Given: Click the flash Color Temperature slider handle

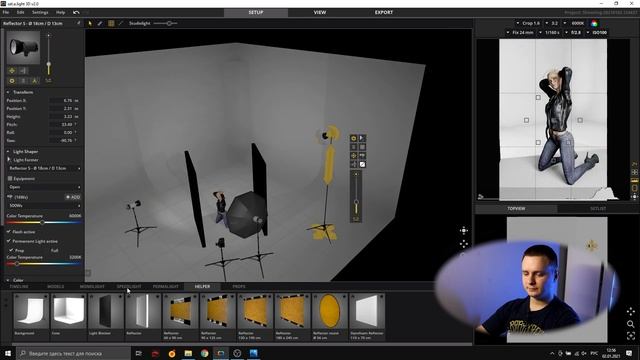Looking at the screenshot, I should (x=42, y=222).
